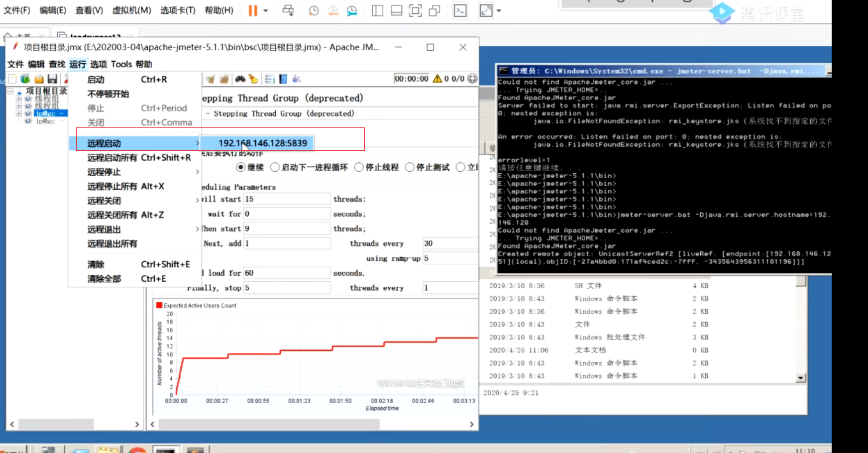Choose remote host 192.168.146.128:5839
The height and width of the screenshot is (453, 868).
[x=257, y=143]
